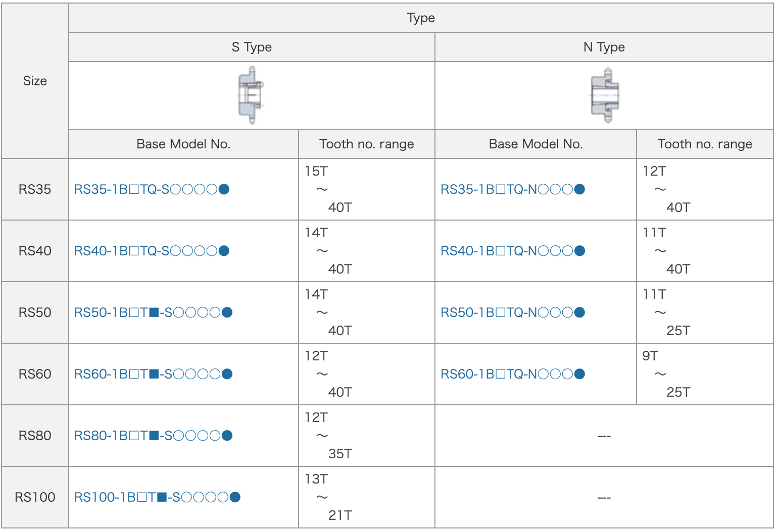779x532 pixels.
Task: Select the RS100 size row label
Action: coord(35,497)
